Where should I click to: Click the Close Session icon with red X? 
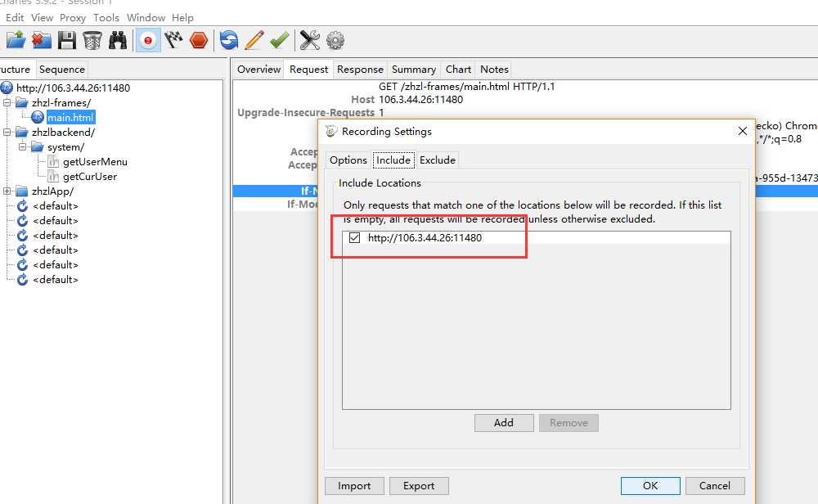click(41, 40)
